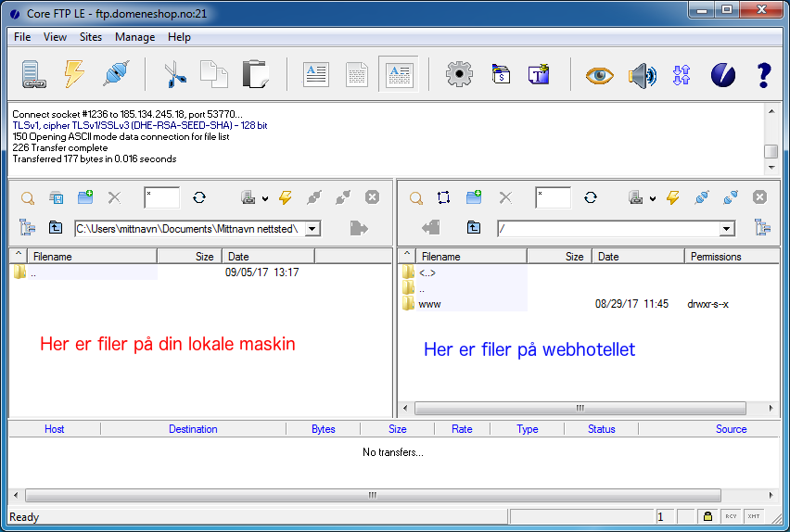Click the log panel scroll down arrow
This screenshot has height=532, width=790.
771,167
